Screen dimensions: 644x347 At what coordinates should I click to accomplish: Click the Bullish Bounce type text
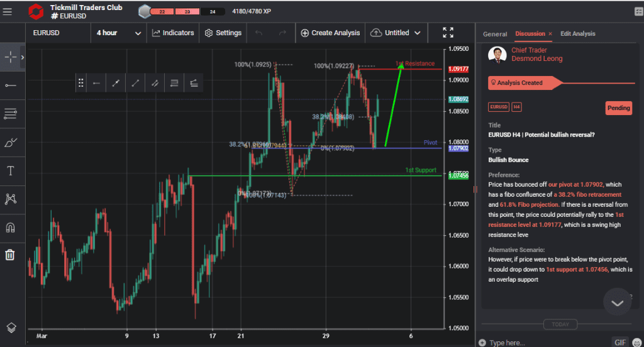click(x=508, y=160)
